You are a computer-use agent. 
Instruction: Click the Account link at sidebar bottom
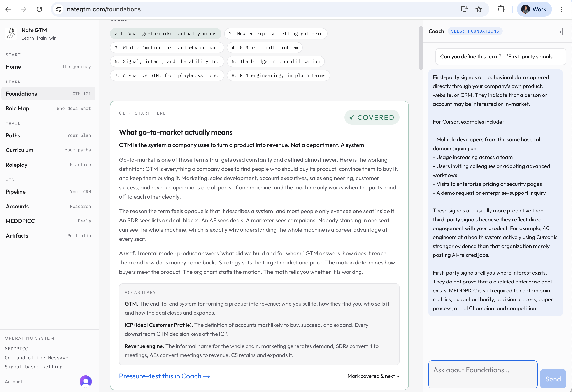[x=14, y=382]
